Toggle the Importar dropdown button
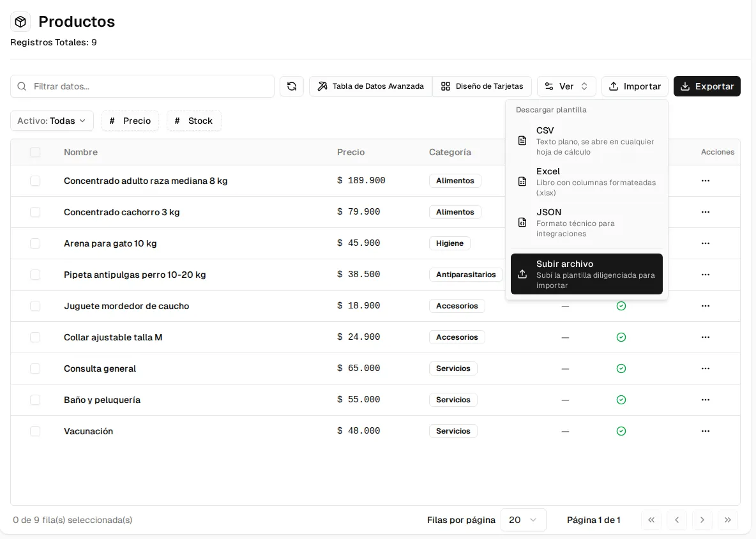The image size is (756, 539). click(635, 86)
